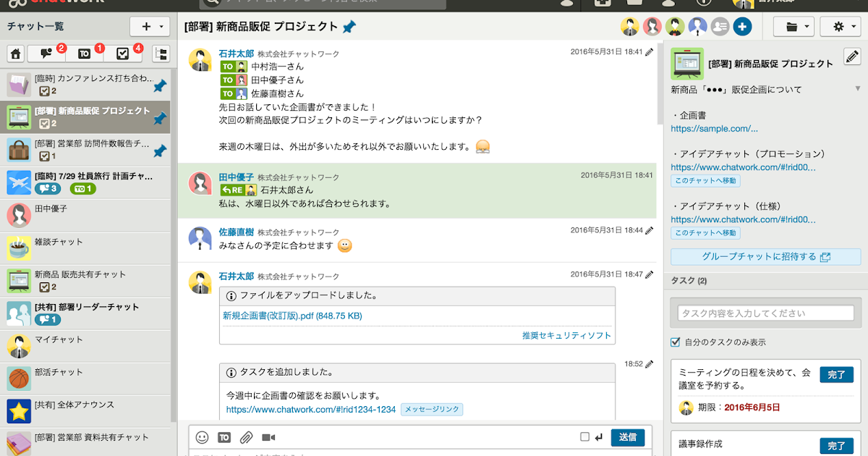868x456 pixels.
Task: Edit the 18:44 message by 佐藤直樹
Action: coord(650,231)
